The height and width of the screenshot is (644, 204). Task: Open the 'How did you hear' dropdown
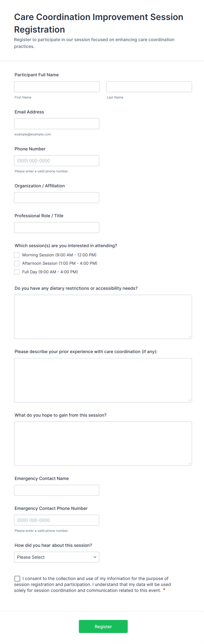tap(56, 557)
